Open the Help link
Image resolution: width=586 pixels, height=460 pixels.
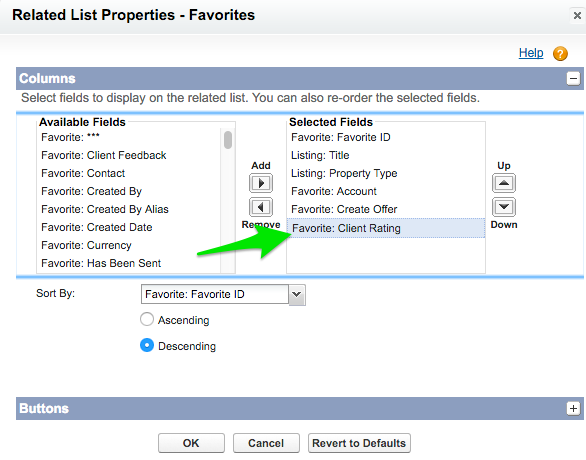tap(531, 53)
